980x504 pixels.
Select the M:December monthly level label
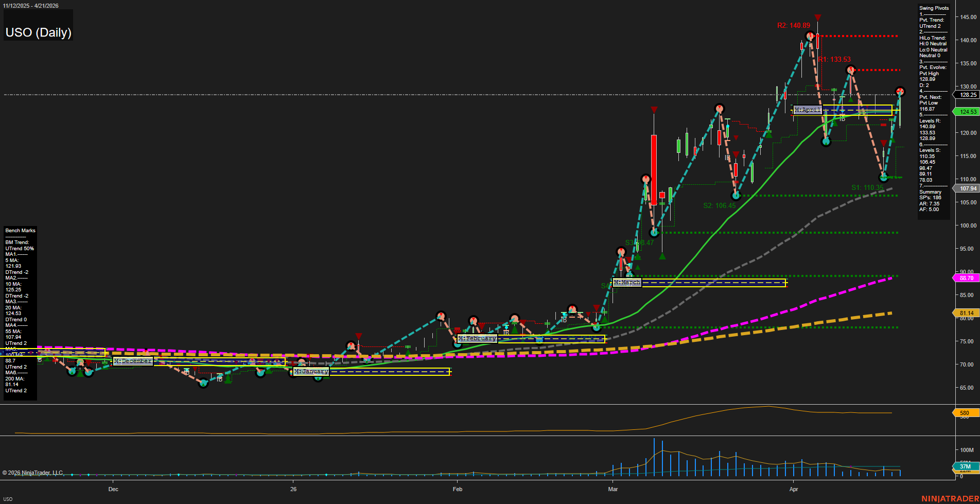133,361
